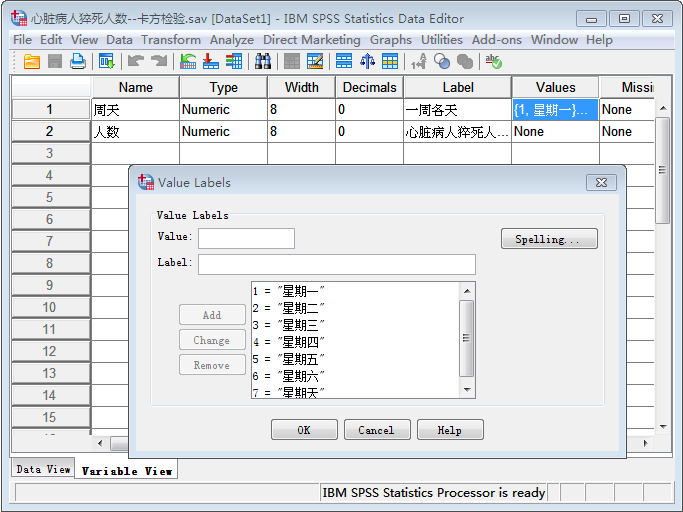The image size is (683, 512).
Task: Click the Print icon in toolbar
Action: (x=77, y=62)
